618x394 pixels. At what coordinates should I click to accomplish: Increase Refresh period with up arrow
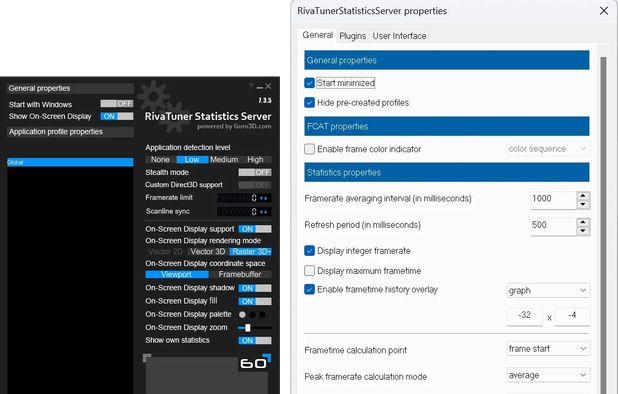click(x=583, y=222)
